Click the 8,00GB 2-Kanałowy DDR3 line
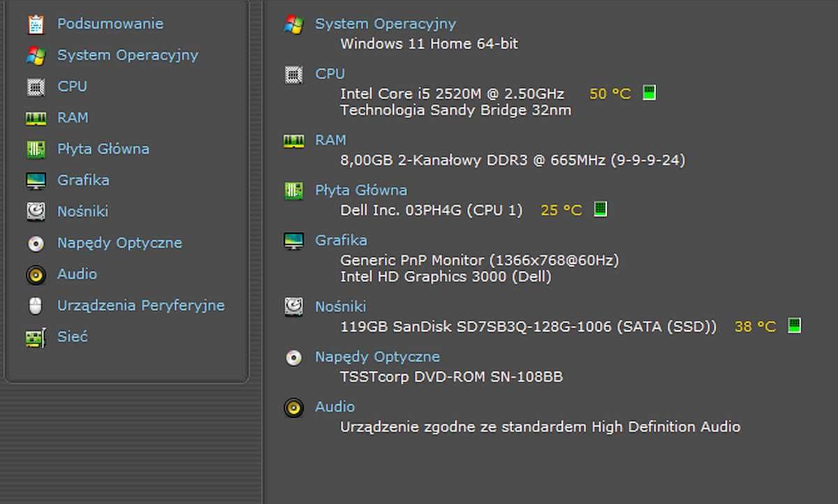Viewport: 838px width, 504px height. (513, 161)
